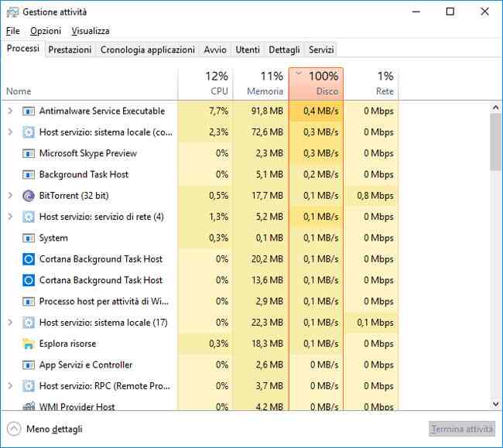
Task: Expand Host servizio: RPC (Remote Pro... row
Action: tap(10, 386)
